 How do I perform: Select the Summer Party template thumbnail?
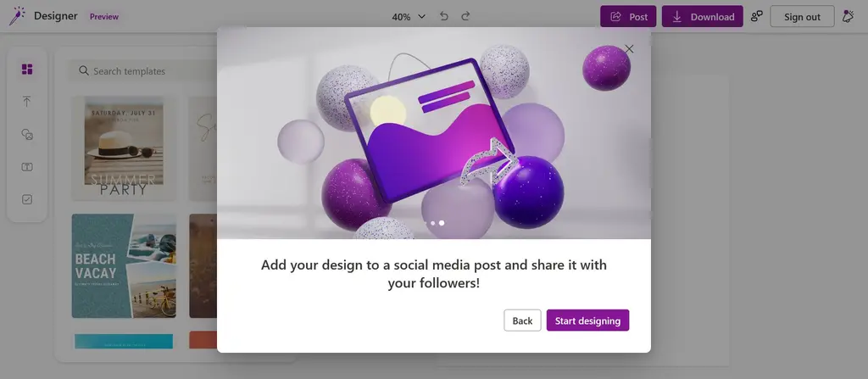click(124, 148)
